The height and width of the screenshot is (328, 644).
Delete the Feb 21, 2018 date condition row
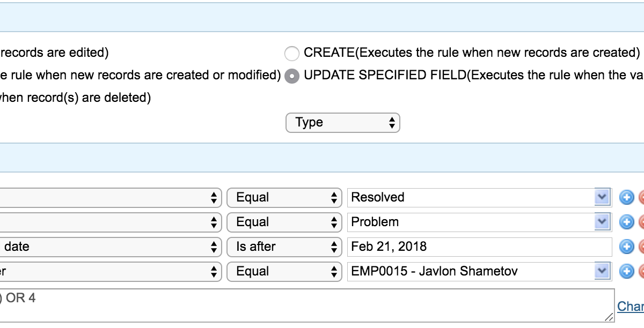pos(641,247)
